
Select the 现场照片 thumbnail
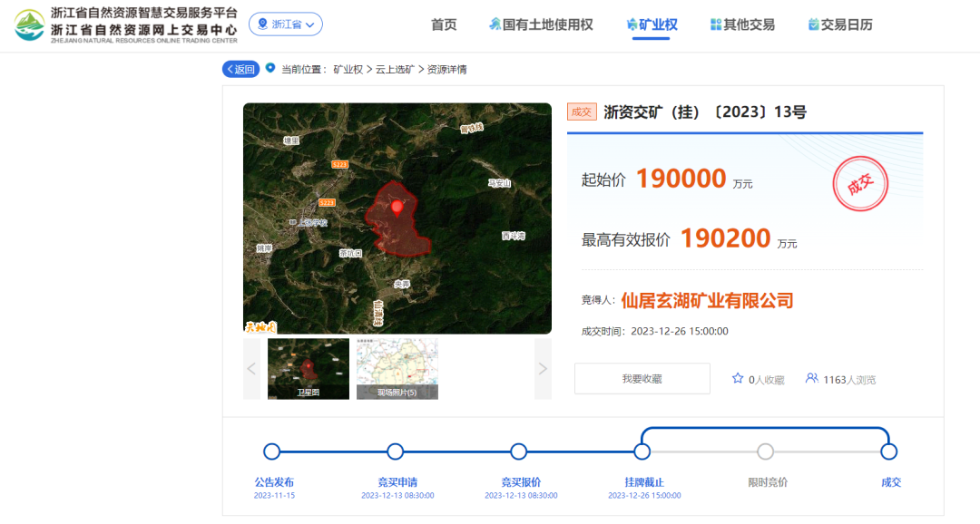(x=397, y=369)
